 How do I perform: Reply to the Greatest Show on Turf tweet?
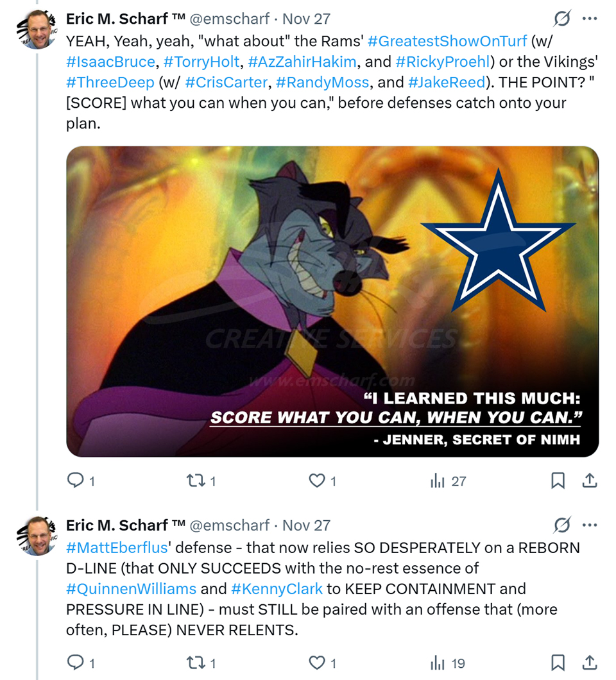pos(76,480)
